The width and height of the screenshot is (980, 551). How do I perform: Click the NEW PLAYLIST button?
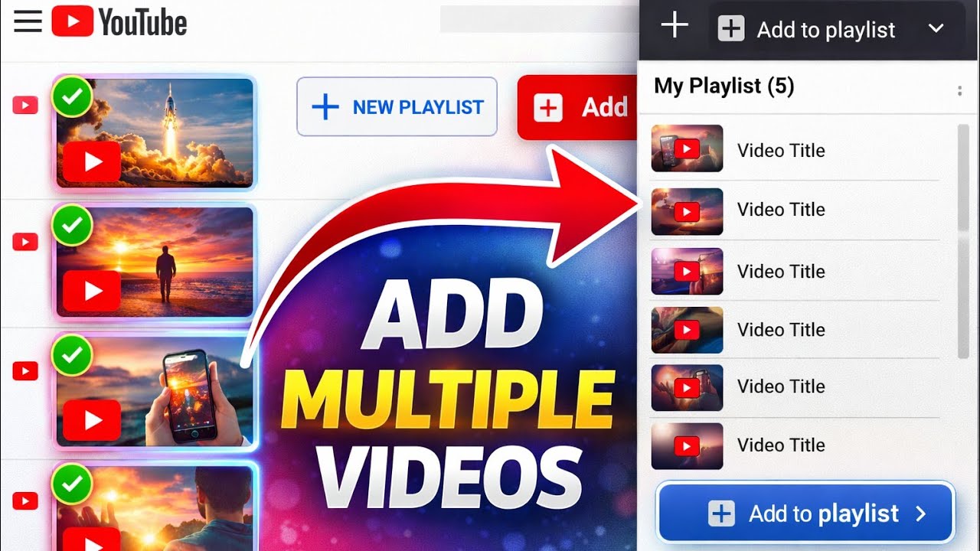click(x=397, y=107)
